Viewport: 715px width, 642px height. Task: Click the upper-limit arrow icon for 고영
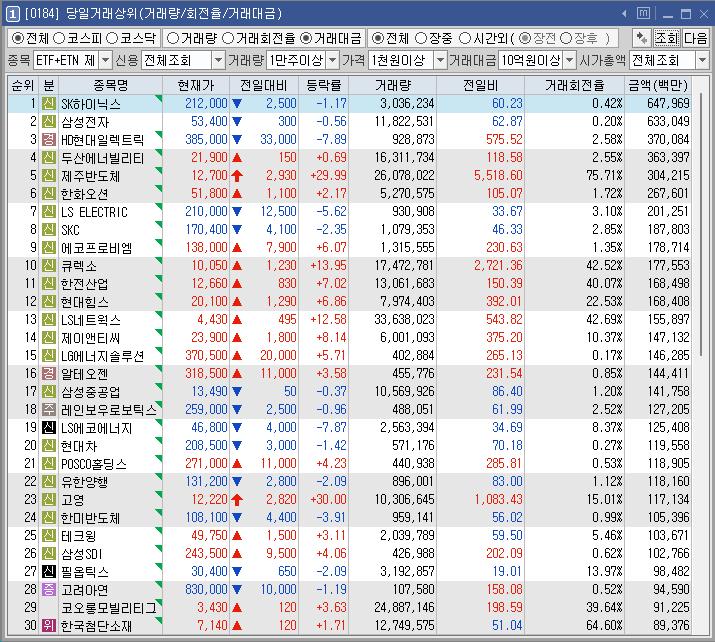[x=237, y=500]
